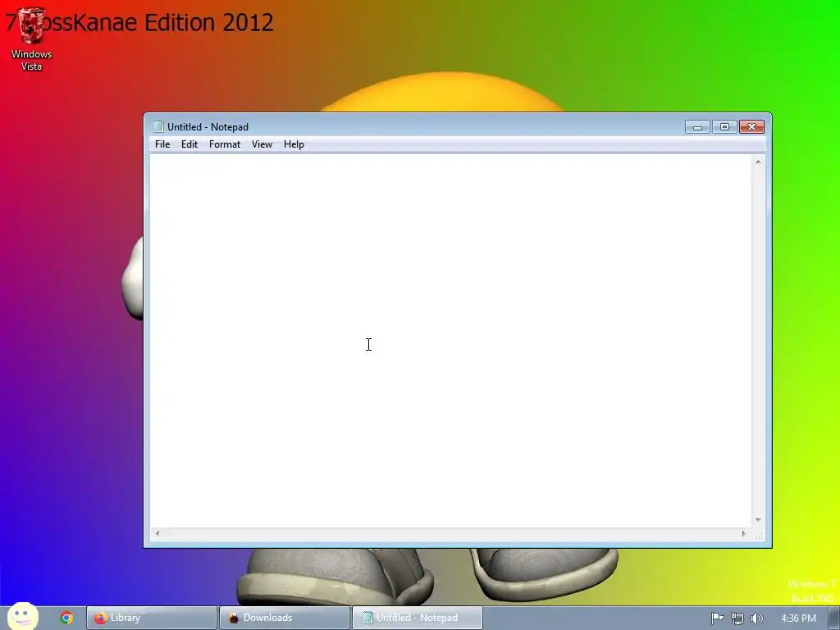
Task: Click the horizontal scrollbar left arrow
Action: click(x=157, y=533)
